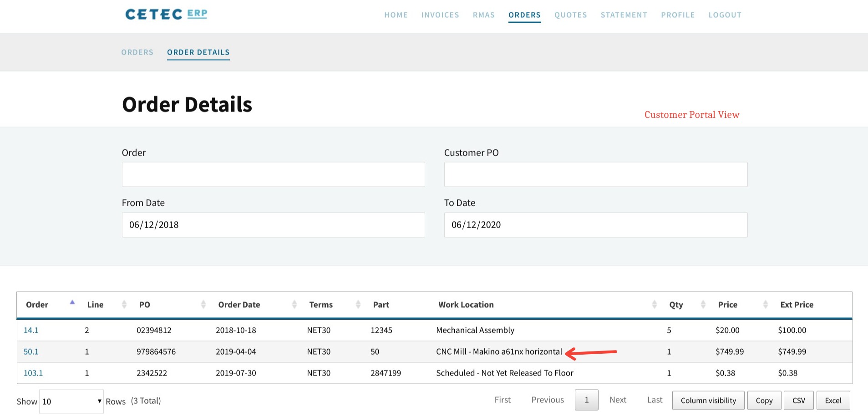Sort table by Terms column arrows
This screenshot has width=868, height=417.
(x=358, y=305)
